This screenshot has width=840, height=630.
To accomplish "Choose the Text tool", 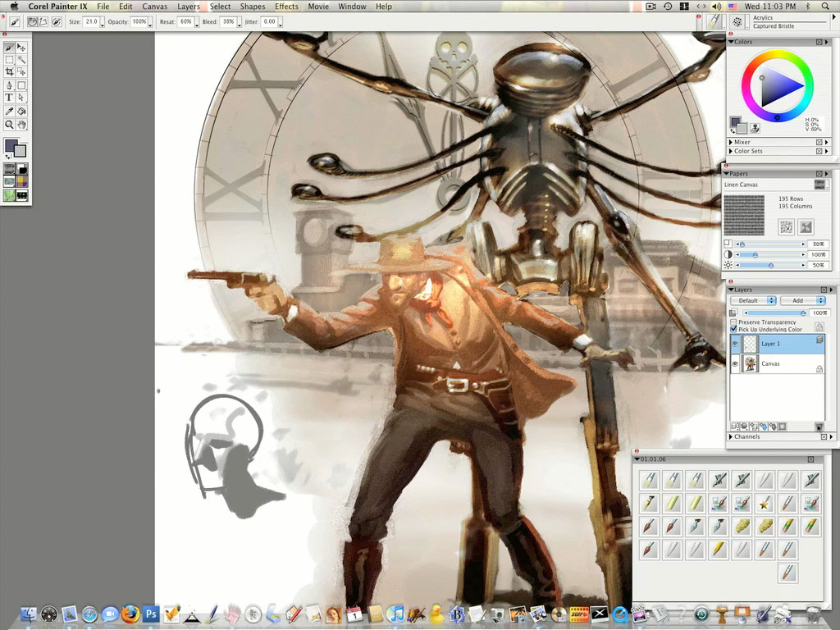I will [9, 98].
